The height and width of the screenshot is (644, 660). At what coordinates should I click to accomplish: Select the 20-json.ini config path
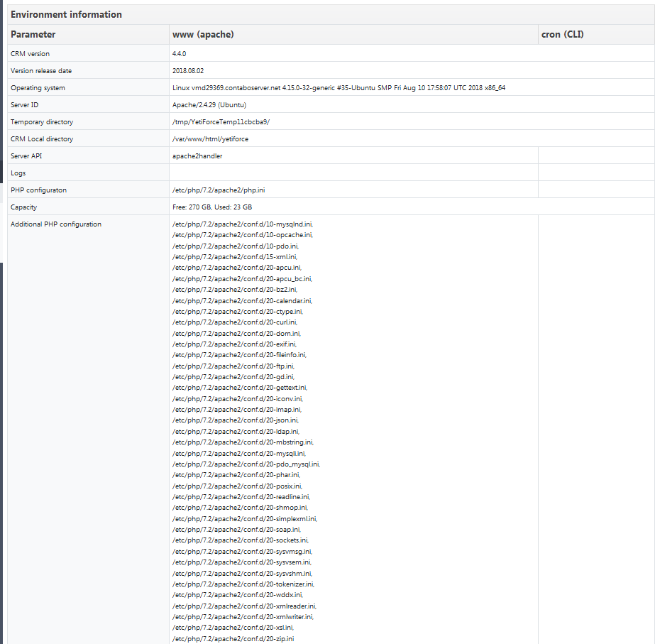[x=236, y=420]
